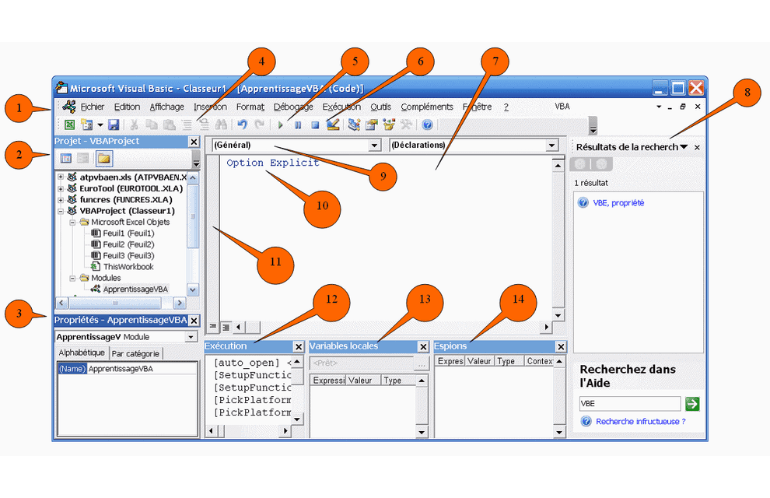
Task: Collapse the Microsoft Excel Objets folder
Action: click(72, 222)
